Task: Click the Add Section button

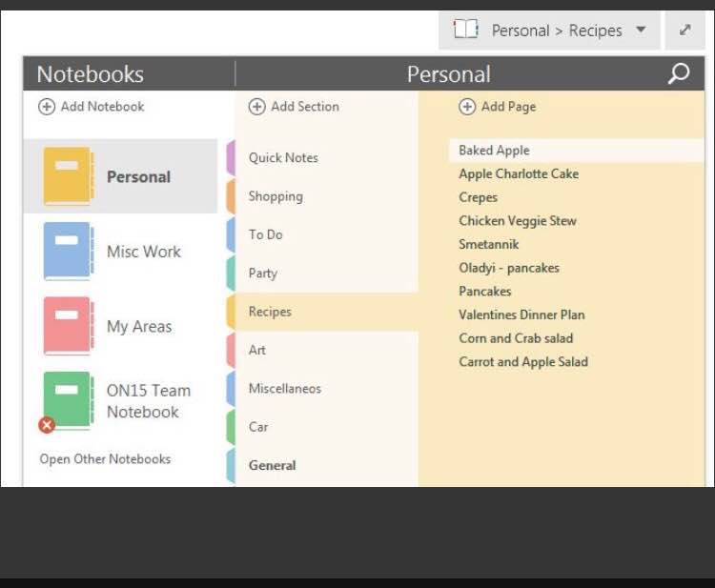Action: [x=294, y=107]
